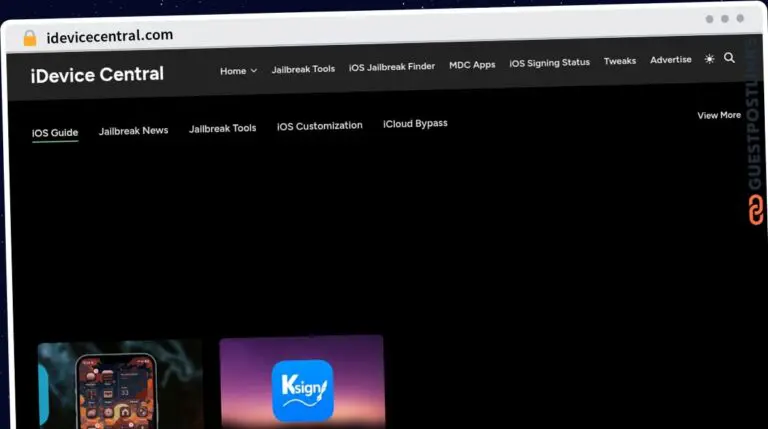
Task: Click the Ksign app icon
Action: coord(302,390)
